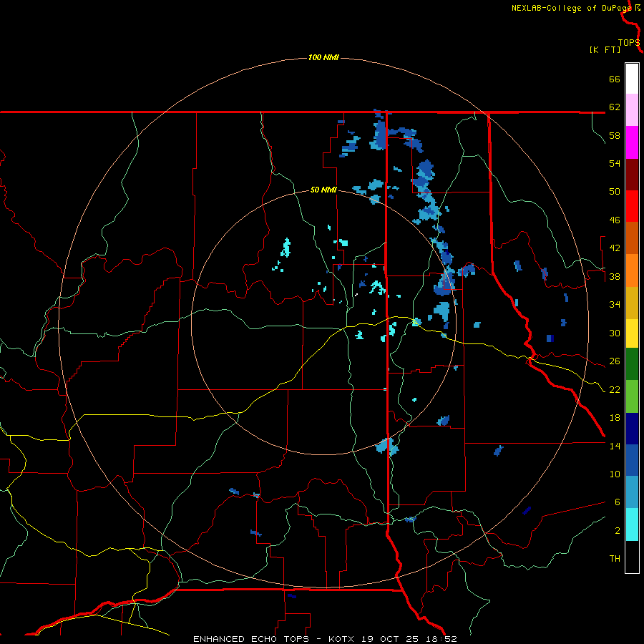Viewport: 644px width, 644px height.
Task: Click the 58 legend value
Action: click(x=615, y=135)
